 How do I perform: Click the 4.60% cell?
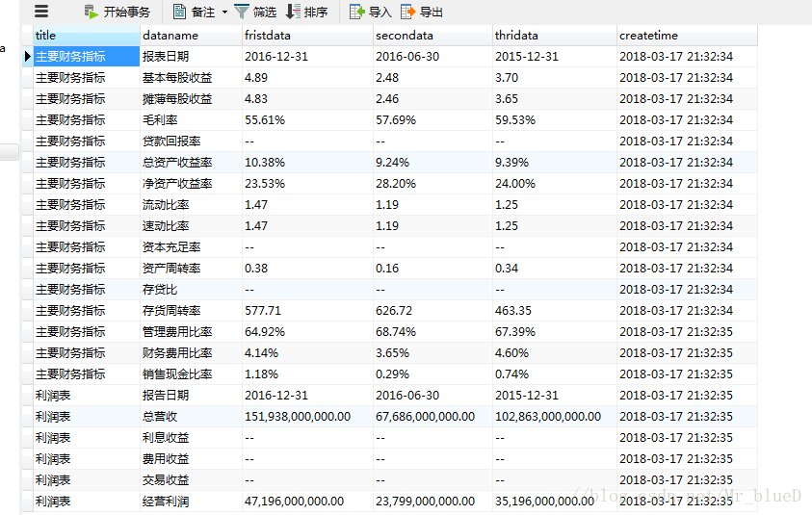point(555,353)
